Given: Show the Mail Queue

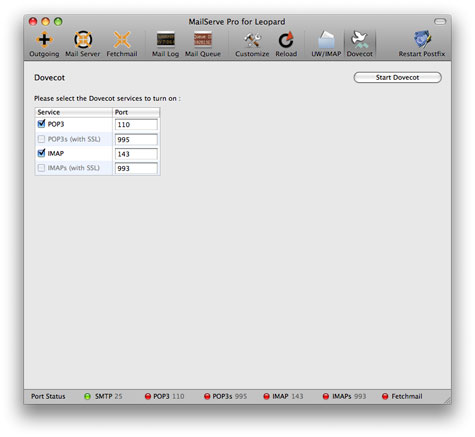Looking at the screenshot, I should (x=203, y=44).
